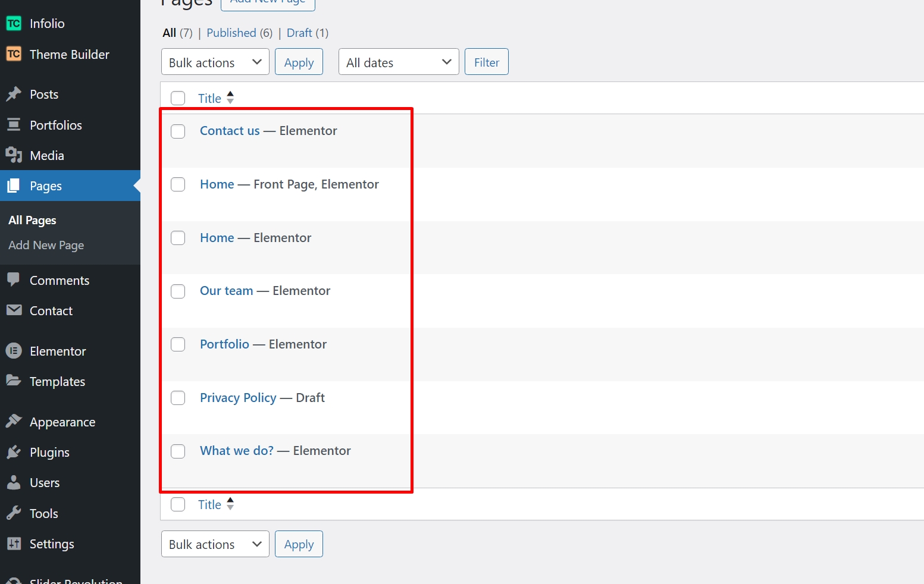Viewport: 924px width, 584px height.
Task: Click the Plugins plug icon
Action: (x=14, y=452)
